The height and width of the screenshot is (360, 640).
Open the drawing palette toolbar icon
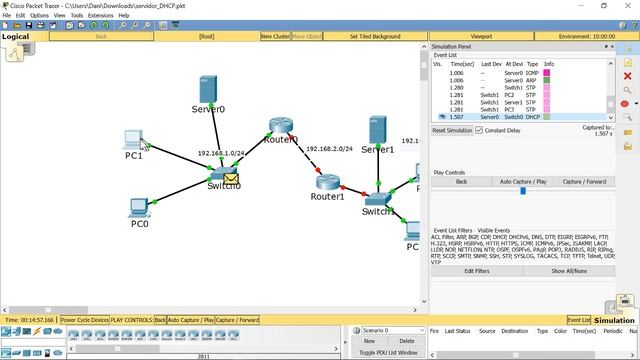coord(163,25)
